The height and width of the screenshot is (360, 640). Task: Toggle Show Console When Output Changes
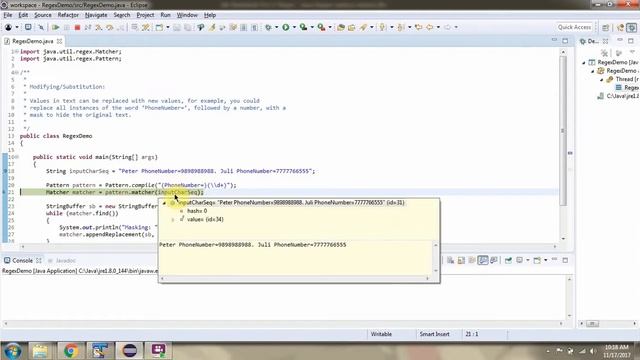[483, 260]
